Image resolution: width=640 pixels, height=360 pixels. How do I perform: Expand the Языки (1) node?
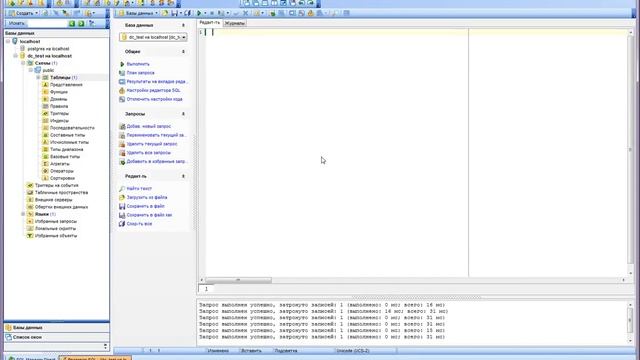[23, 214]
